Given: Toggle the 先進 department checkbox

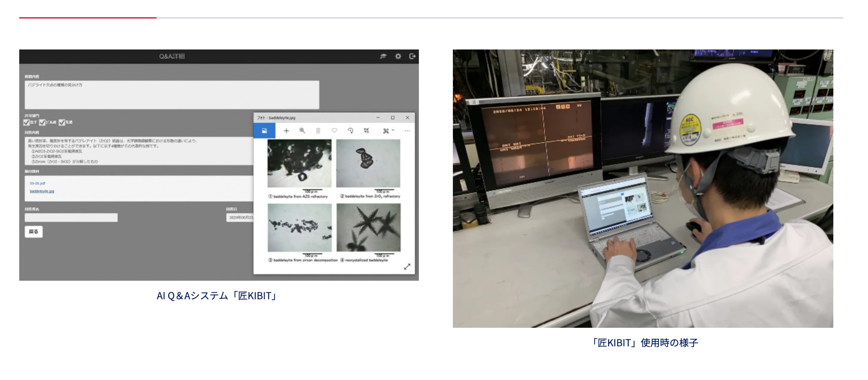Looking at the screenshot, I should pyautogui.click(x=62, y=122).
